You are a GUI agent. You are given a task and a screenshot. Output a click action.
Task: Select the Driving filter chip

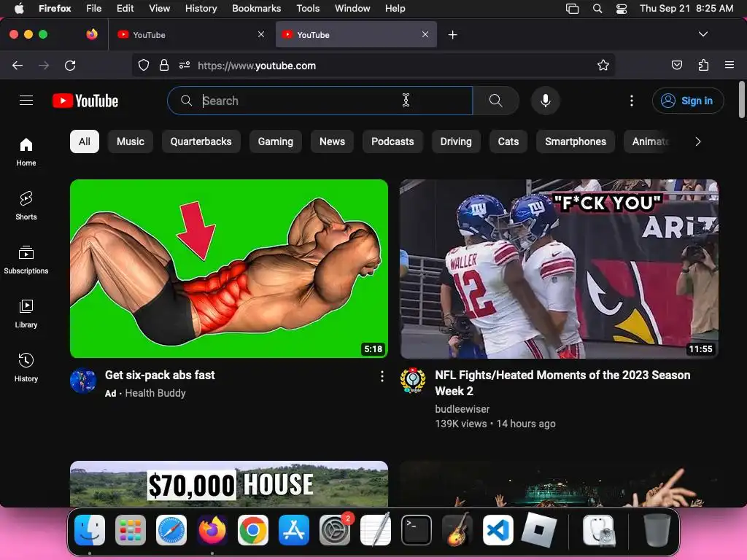coord(456,141)
